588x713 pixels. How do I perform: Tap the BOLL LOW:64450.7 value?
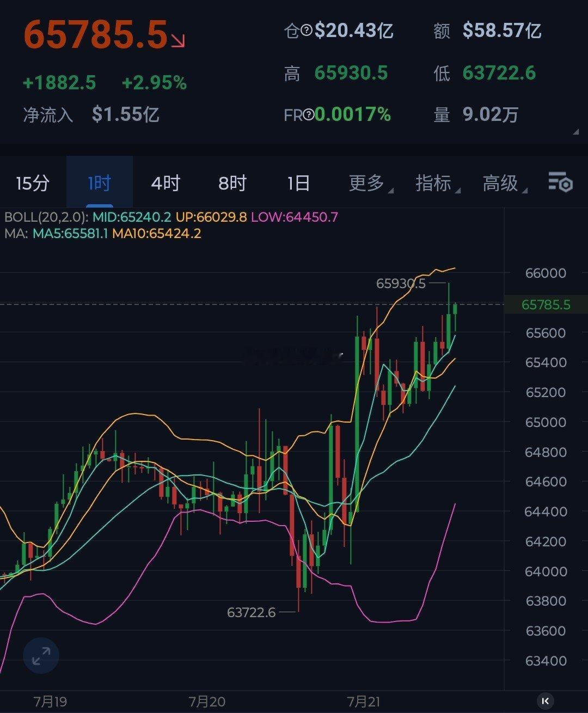(x=295, y=217)
